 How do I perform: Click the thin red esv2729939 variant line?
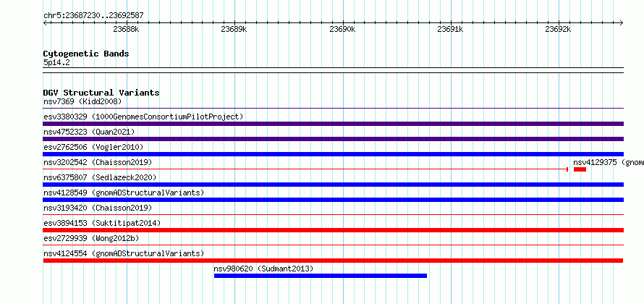[x=334, y=245]
